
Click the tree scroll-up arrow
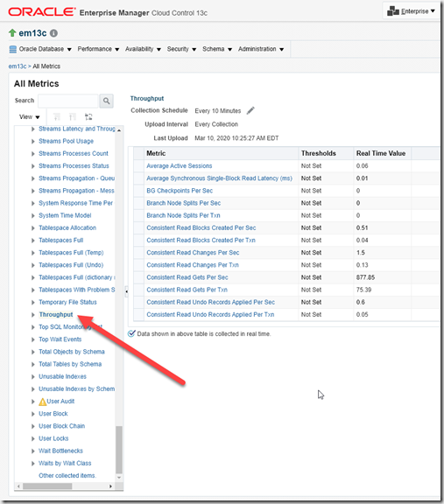pos(119,130)
